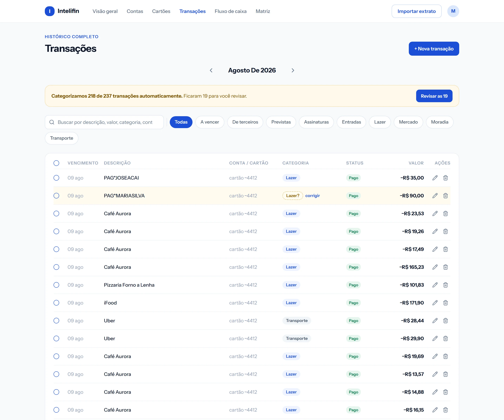Delete the Pizzaria Forno a Lenha transaction
The height and width of the screenshot is (420, 504).
[x=445, y=285]
